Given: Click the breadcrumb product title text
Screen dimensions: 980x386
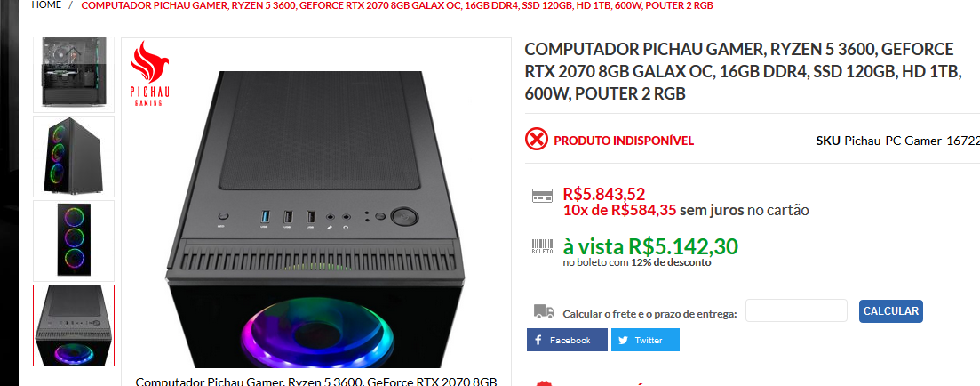Looking at the screenshot, I should (397, 5).
